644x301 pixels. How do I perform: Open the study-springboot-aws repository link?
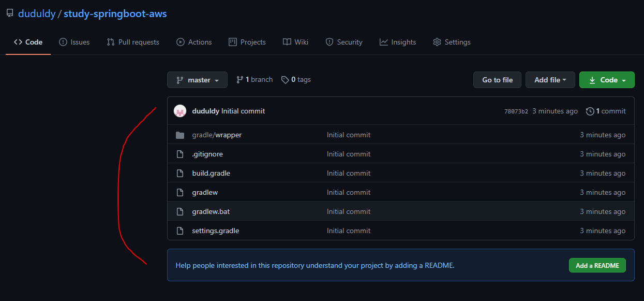click(x=115, y=13)
